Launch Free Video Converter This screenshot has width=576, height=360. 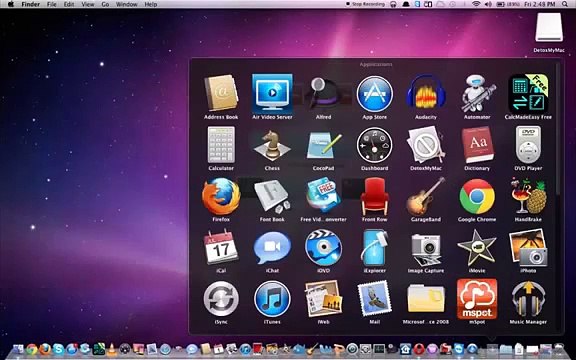pos(323,196)
